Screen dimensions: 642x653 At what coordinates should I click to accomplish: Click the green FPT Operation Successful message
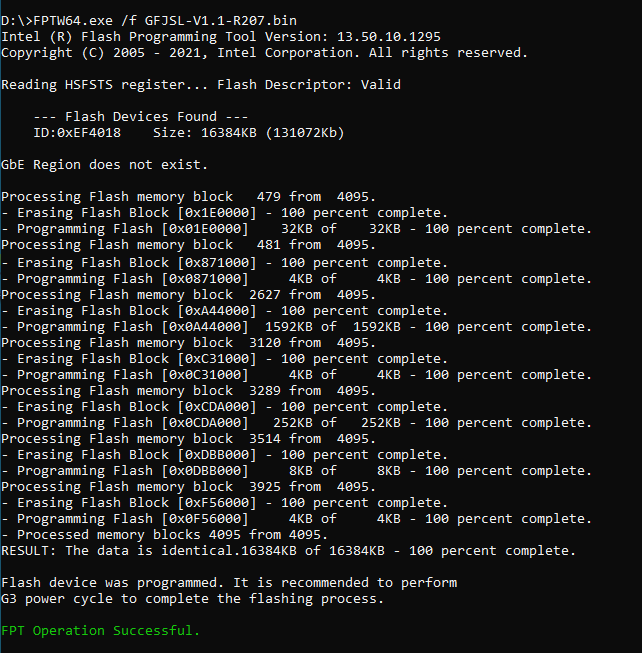100,631
